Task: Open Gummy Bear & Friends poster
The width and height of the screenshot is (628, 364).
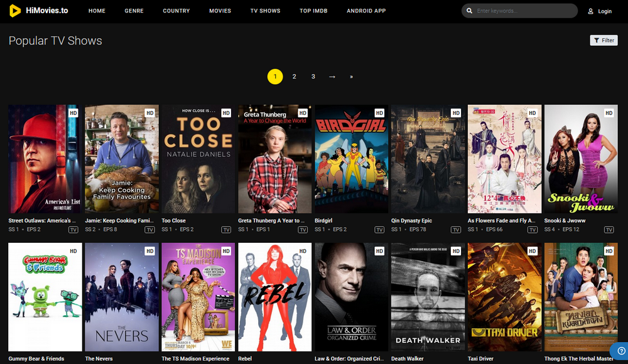Action: [x=45, y=297]
